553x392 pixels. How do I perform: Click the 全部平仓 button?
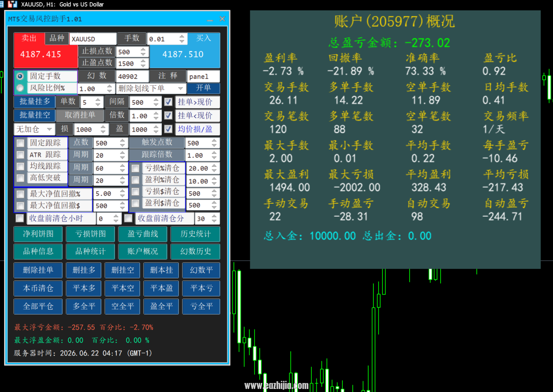coord(38,307)
